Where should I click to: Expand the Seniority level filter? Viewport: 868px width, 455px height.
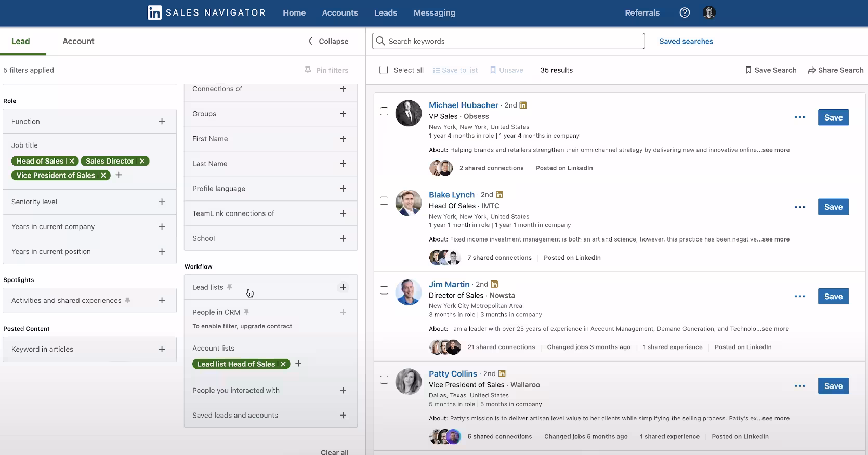[x=162, y=202]
